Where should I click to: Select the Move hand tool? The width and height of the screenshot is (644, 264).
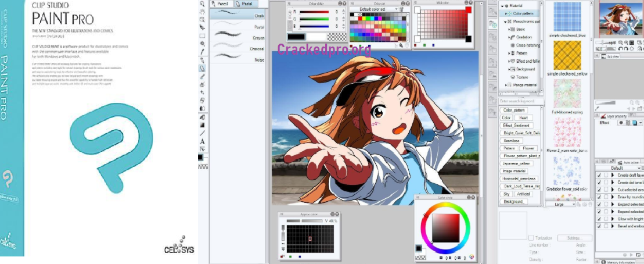pyautogui.click(x=202, y=12)
